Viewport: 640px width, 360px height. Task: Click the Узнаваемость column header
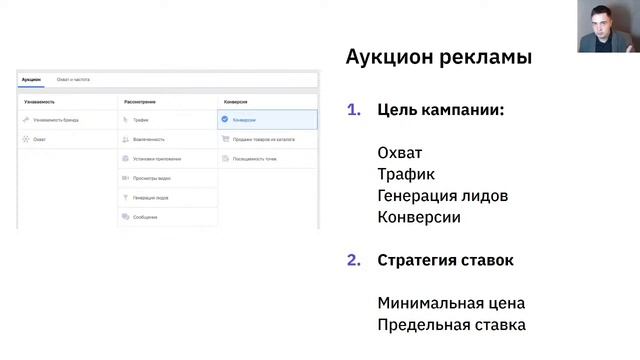tap(39, 102)
